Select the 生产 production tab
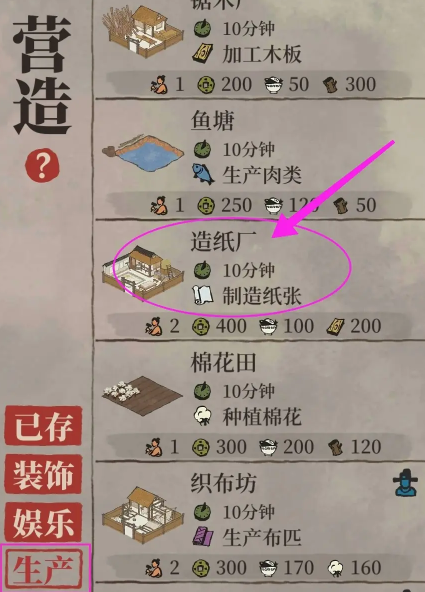This screenshot has width=425, height=592. (45, 568)
